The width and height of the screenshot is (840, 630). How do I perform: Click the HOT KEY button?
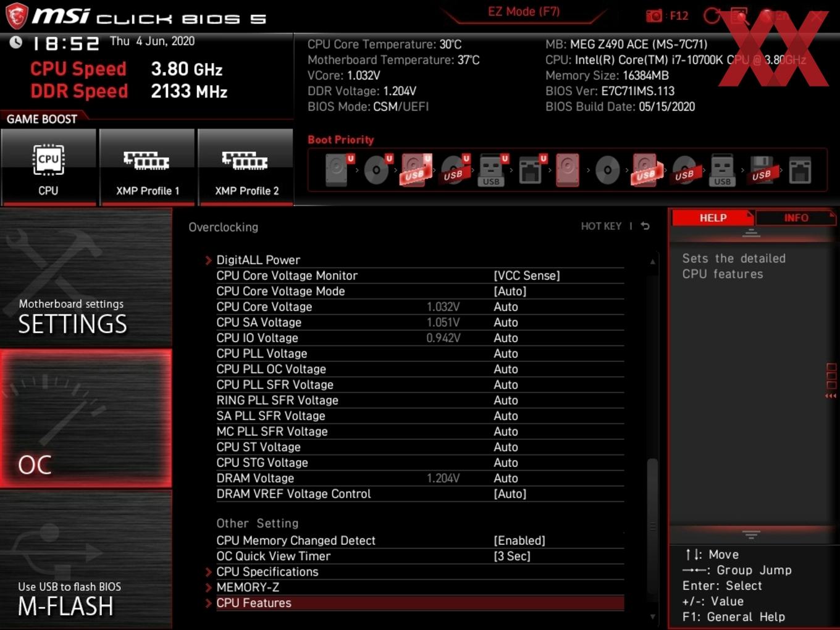601,226
